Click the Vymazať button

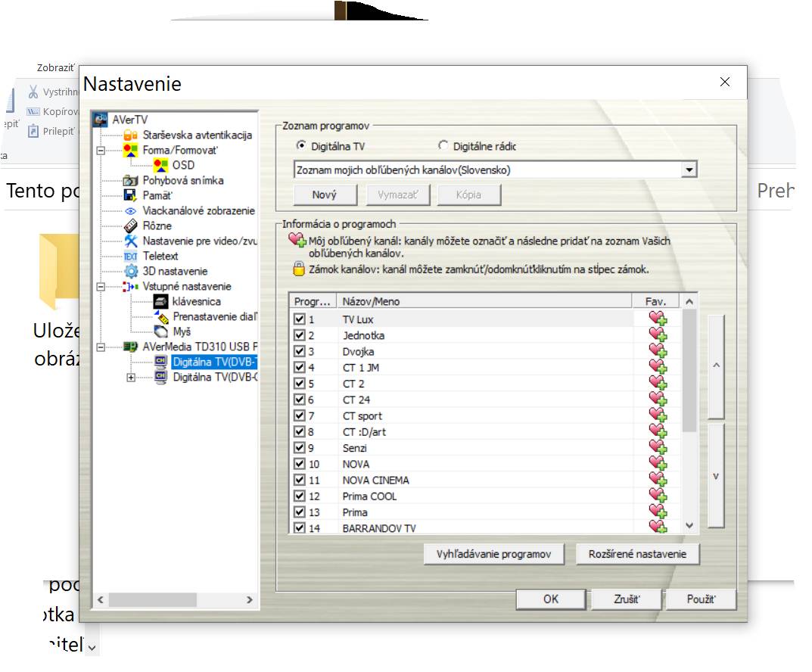(398, 194)
